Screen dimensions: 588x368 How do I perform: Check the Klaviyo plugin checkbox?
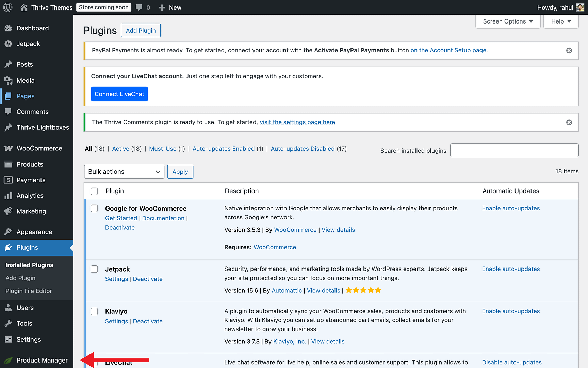pos(94,311)
